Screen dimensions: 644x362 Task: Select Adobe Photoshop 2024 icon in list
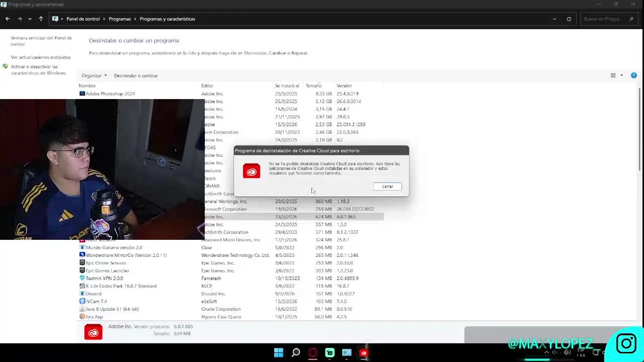click(82, 94)
